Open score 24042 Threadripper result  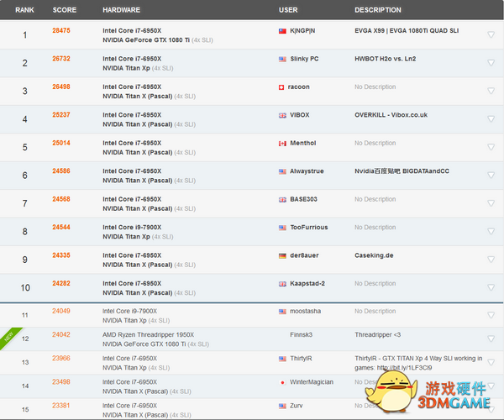click(61, 334)
